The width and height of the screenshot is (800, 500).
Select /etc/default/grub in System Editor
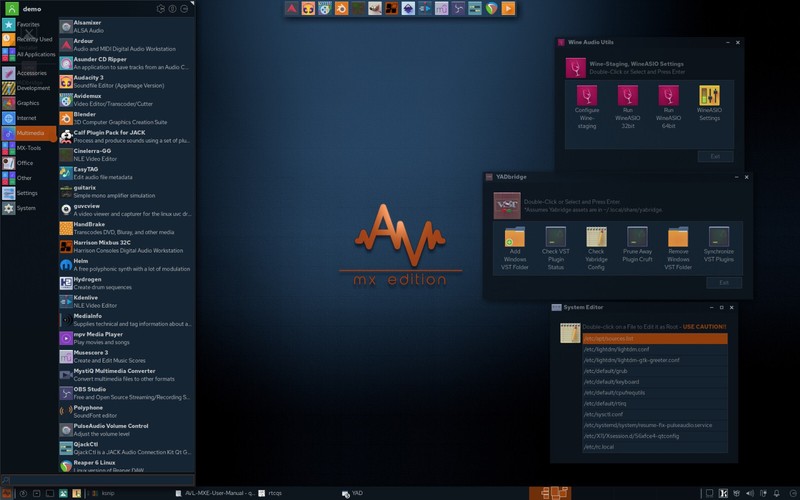point(655,371)
